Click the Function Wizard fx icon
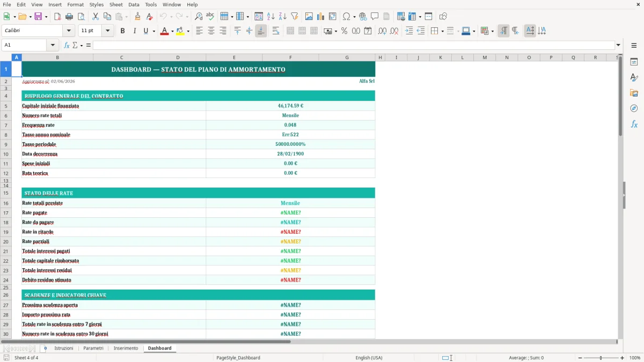The height and width of the screenshot is (362, 644). click(x=67, y=45)
